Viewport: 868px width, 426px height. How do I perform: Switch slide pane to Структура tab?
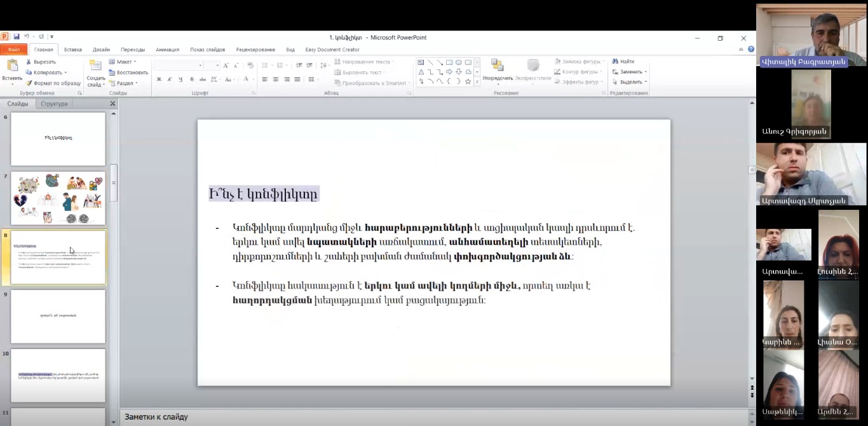[54, 104]
